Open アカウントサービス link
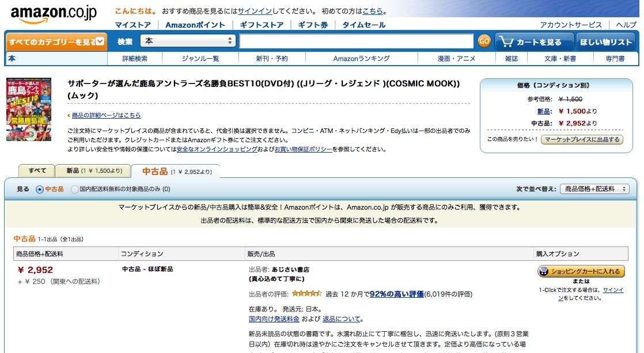The image size is (644, 353). (571, 25)
